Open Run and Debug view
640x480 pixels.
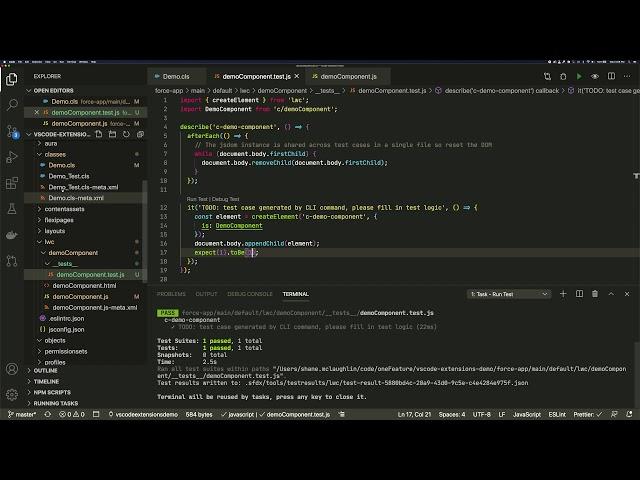tap(12, 157)
